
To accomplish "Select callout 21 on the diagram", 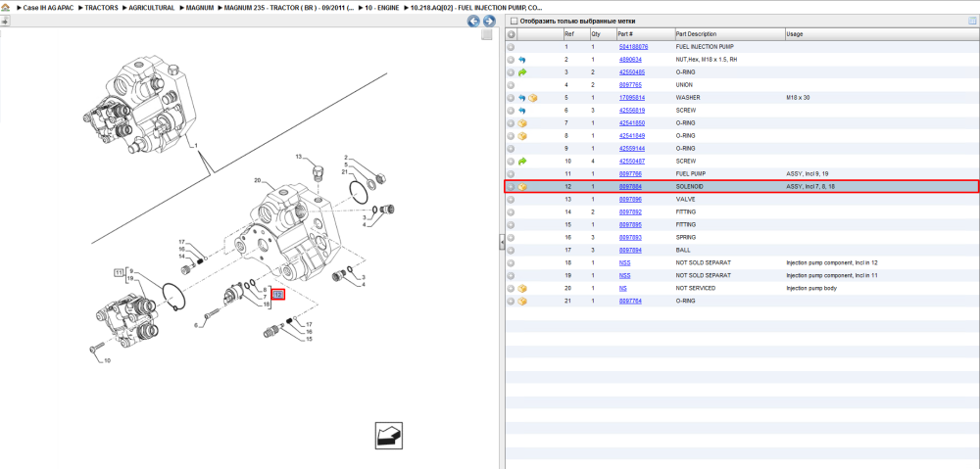I will pyautogui.click(x=344, y=171).
